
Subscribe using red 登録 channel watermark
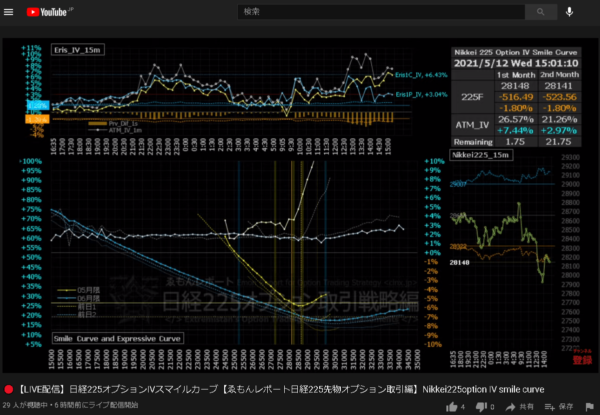[x=582, y=358]
